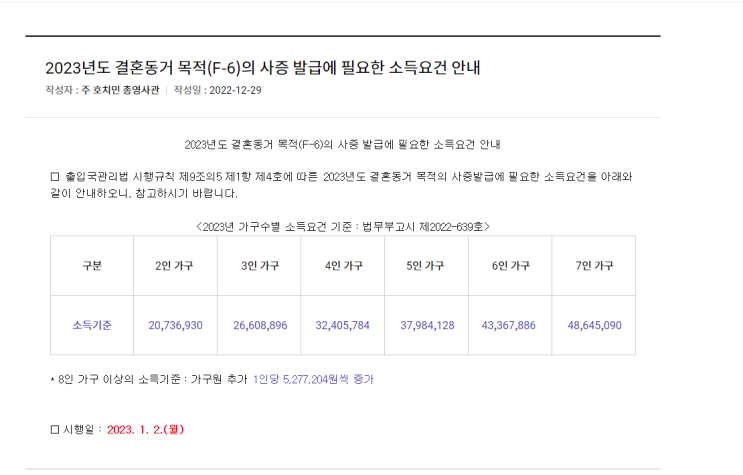Click the 3인 가구 column header
This screenshot has height=475, width=743.
(x=260, y=265)
